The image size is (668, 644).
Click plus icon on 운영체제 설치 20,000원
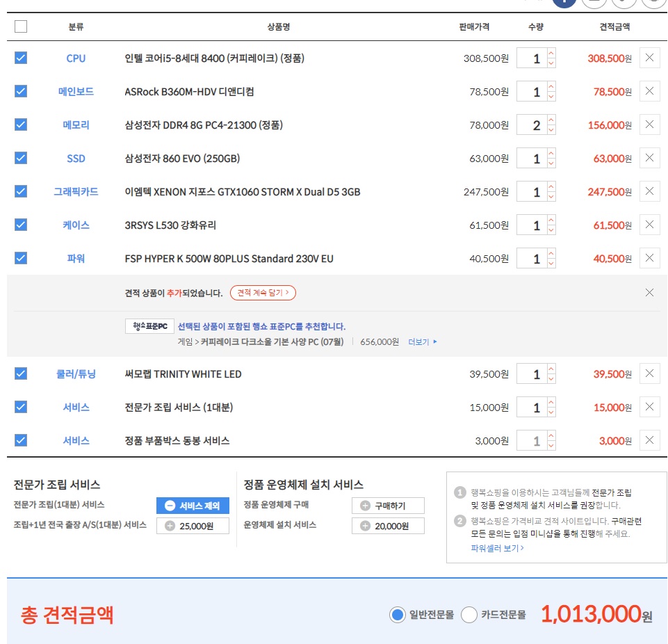click(366, 526)
